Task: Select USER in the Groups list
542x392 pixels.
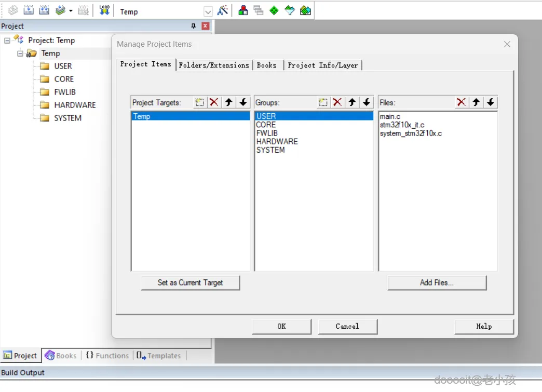Action: click(314, 116)
